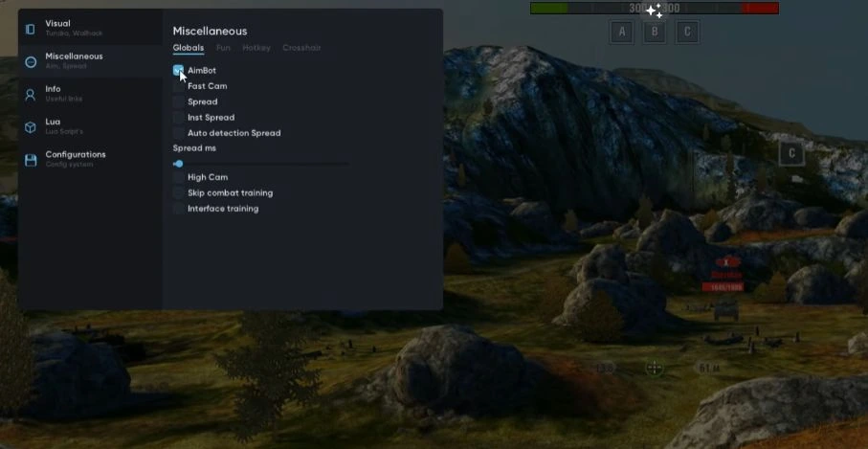Check Skip combat training option

[178, 192]
